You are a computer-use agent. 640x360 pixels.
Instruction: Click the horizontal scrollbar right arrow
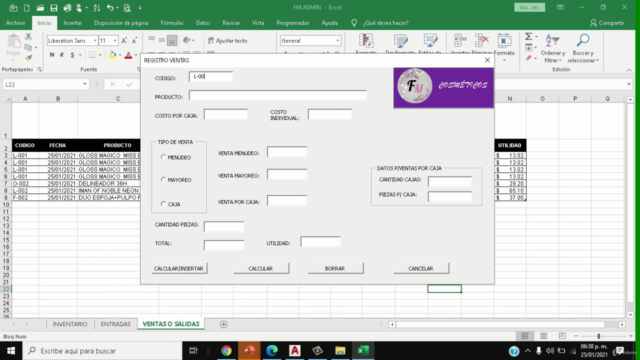(x=622, y=324)
